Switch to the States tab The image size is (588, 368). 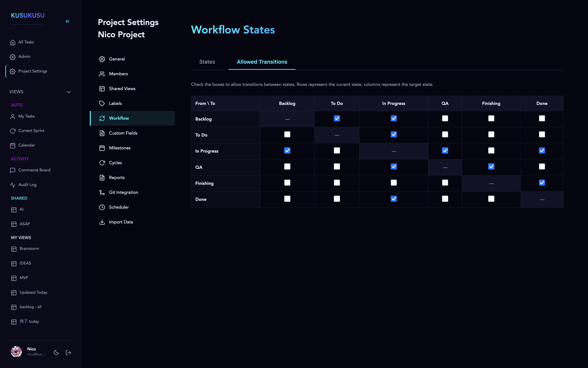(207, 62)
